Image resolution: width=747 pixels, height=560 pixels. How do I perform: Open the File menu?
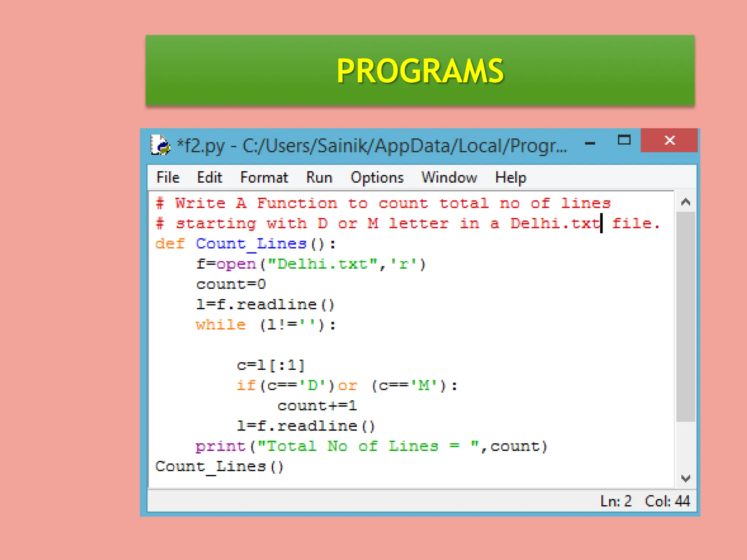click(x=168, y=178)
